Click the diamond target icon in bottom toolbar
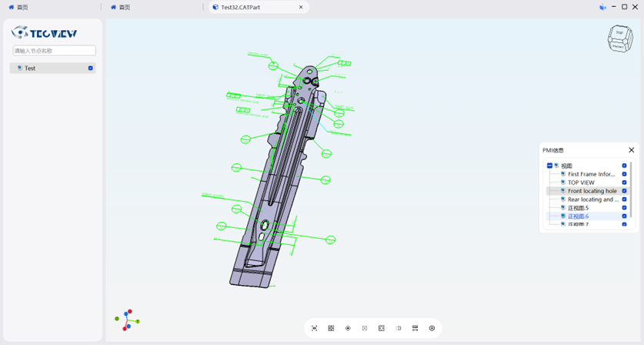 point(348,328)
